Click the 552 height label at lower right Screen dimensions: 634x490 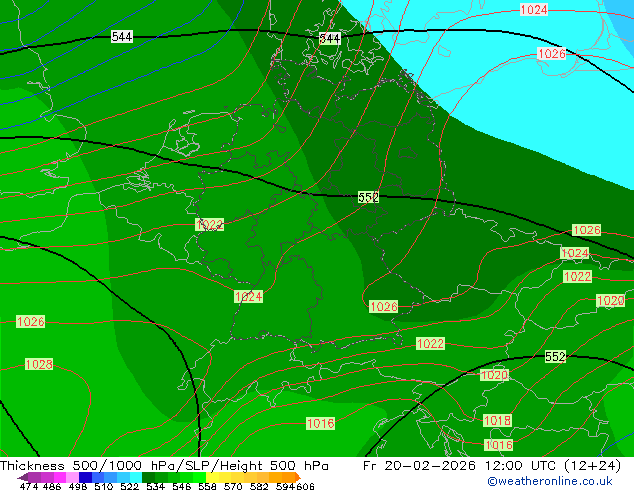(x=555, y=357)
